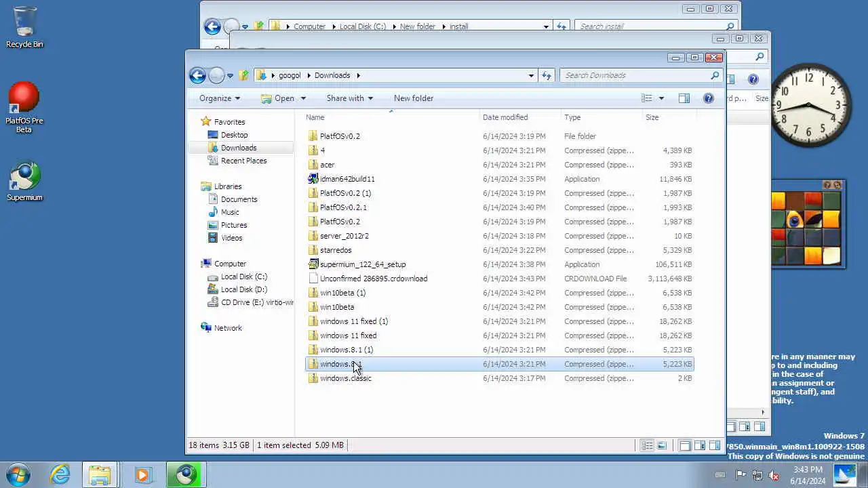Click the Forward arrow in Downloads window
Viewport: 868px width, 488px height.
[216, 75]
